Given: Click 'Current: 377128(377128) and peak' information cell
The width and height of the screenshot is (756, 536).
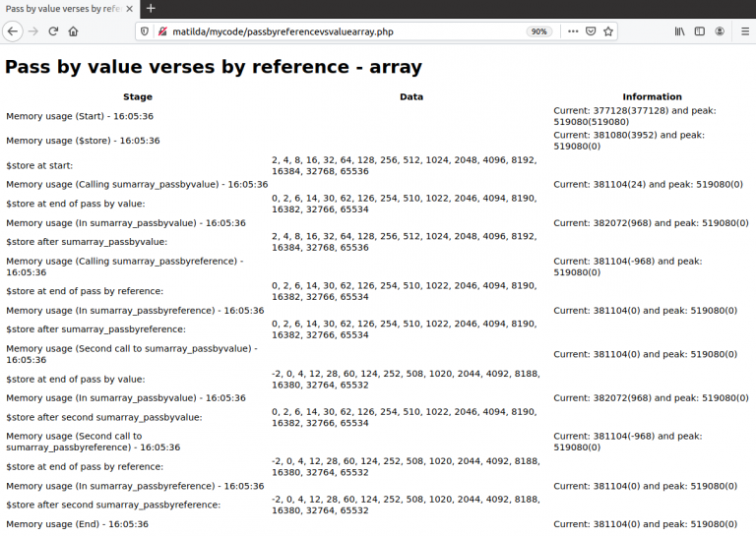Looking at the screenshot, I should tap(635, 116).
